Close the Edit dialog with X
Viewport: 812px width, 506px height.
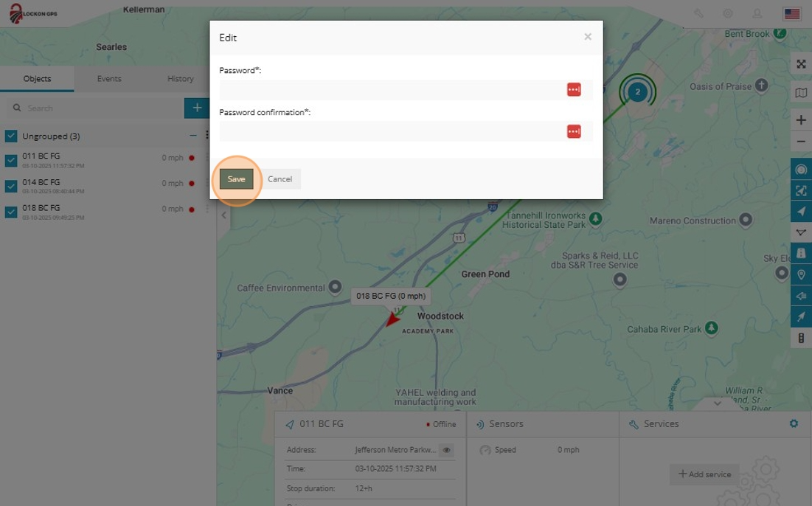click(588, 37)
